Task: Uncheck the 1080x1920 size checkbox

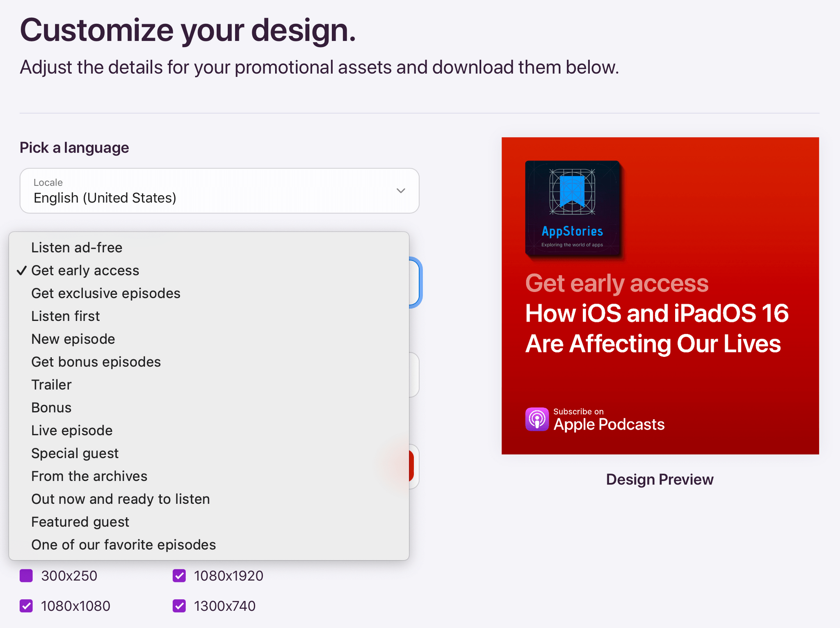Action: click(x=179, y=576)
